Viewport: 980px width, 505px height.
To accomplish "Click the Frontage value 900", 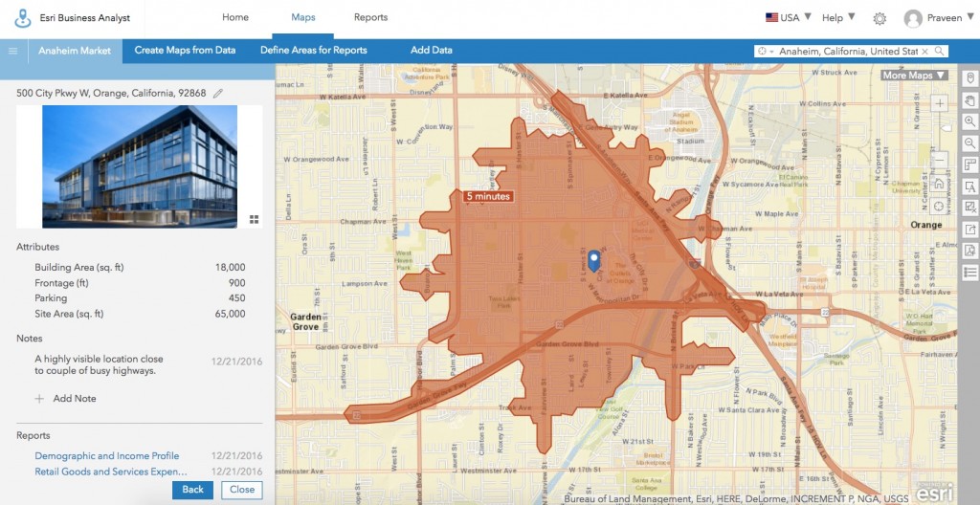I will pos(236,283).
